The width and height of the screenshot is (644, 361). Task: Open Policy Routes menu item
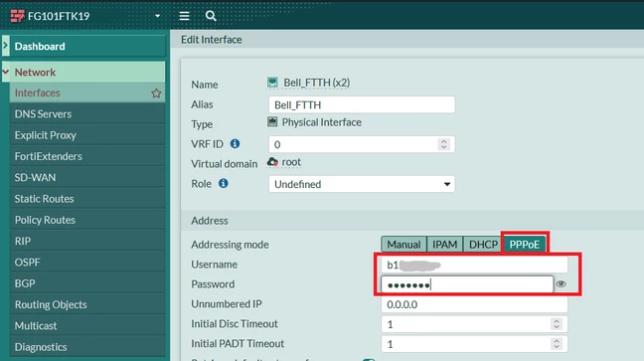[x=87, y=220]
